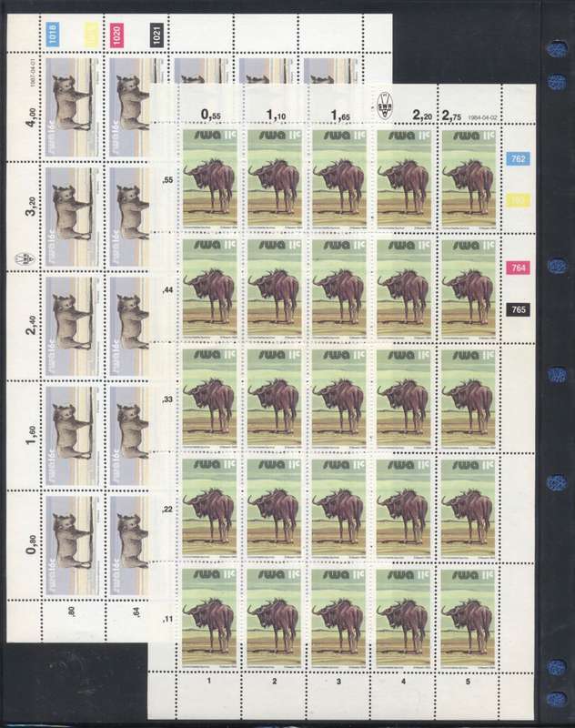This screenshot has height=728, width=575.
Task: Click ",80" on back sheet bottom margin
Action: (x=71, y=612)
